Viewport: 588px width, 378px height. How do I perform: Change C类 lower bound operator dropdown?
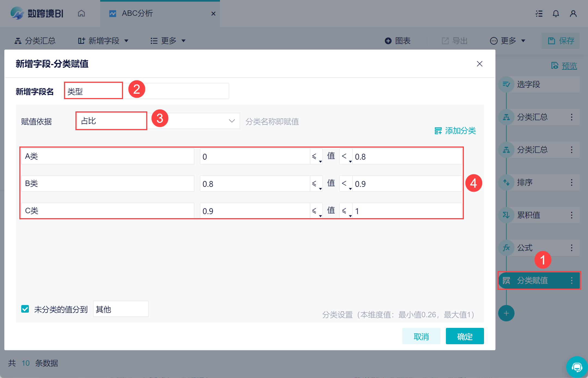tap(316, 211)
